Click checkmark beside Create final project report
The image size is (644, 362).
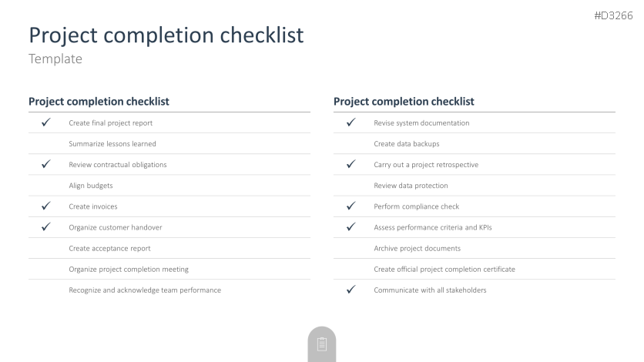(x=45, y=122)
